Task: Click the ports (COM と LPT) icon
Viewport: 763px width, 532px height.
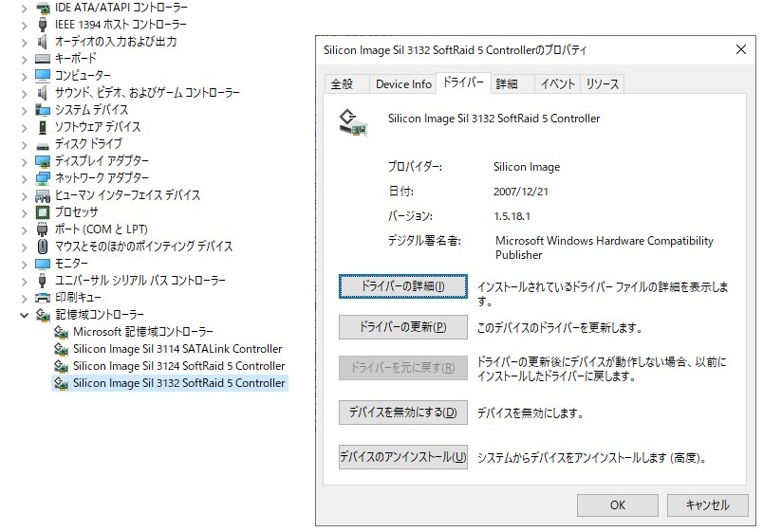Action: click(x=43, y=229)
